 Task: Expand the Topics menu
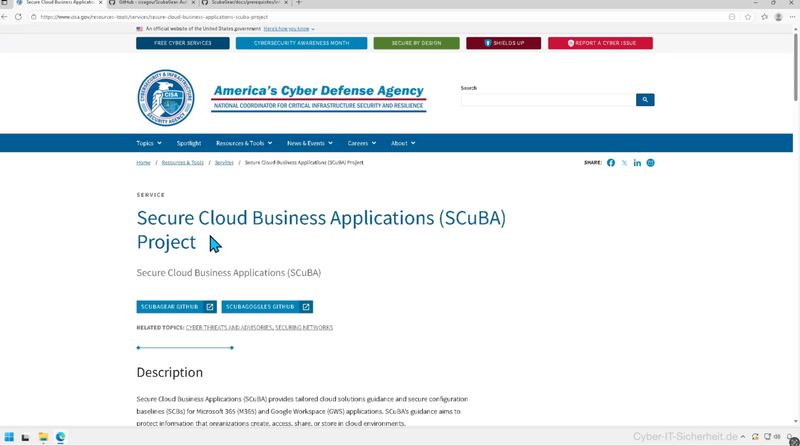148,143
